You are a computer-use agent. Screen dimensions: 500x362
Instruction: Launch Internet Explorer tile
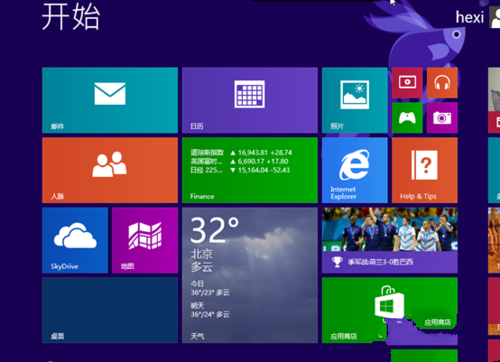coord(355,170)
